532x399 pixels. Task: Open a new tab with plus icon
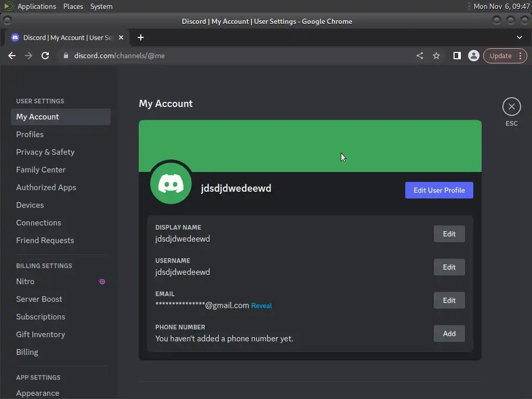pyautogui.click(x=141, y=37)
